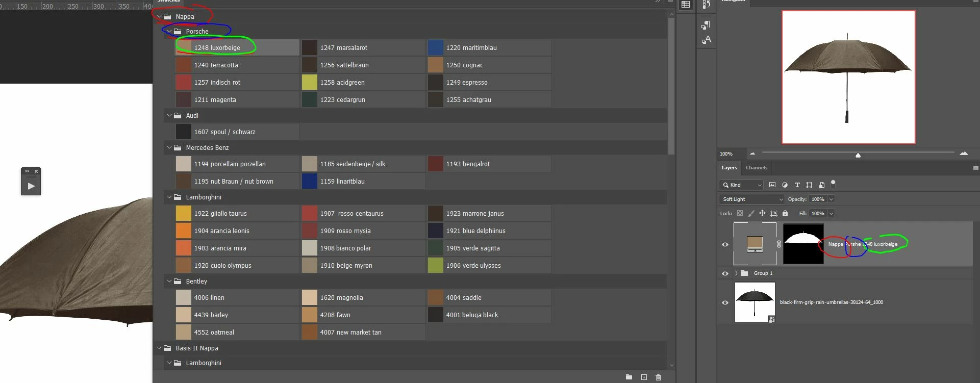Click the Fill 100% value field
The width and height of the screenshot is (980, 383).
(818, 213)
